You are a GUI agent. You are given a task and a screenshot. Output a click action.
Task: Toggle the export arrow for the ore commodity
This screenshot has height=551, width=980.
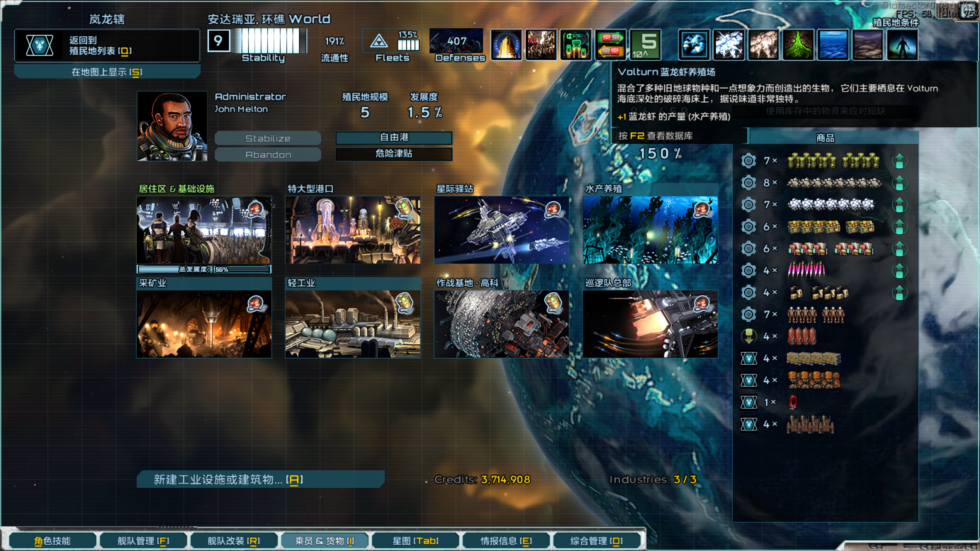pyautogui.click(x=899, y=183)
